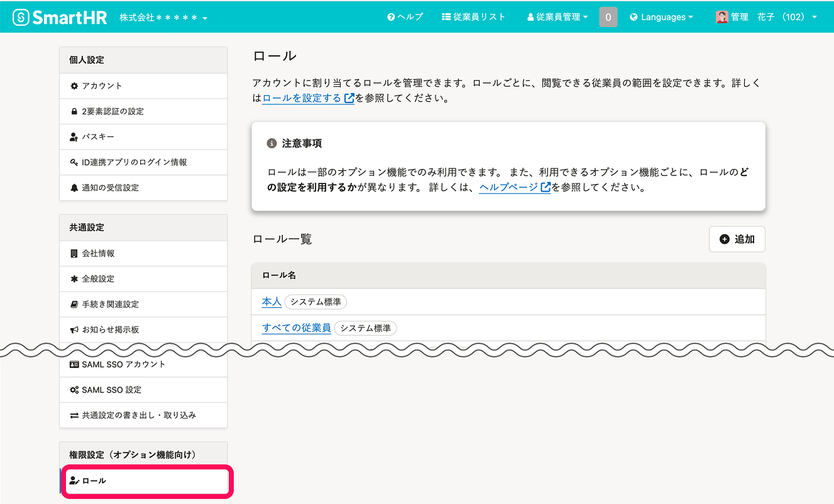Open the help question mark icon

coord(391,18)
